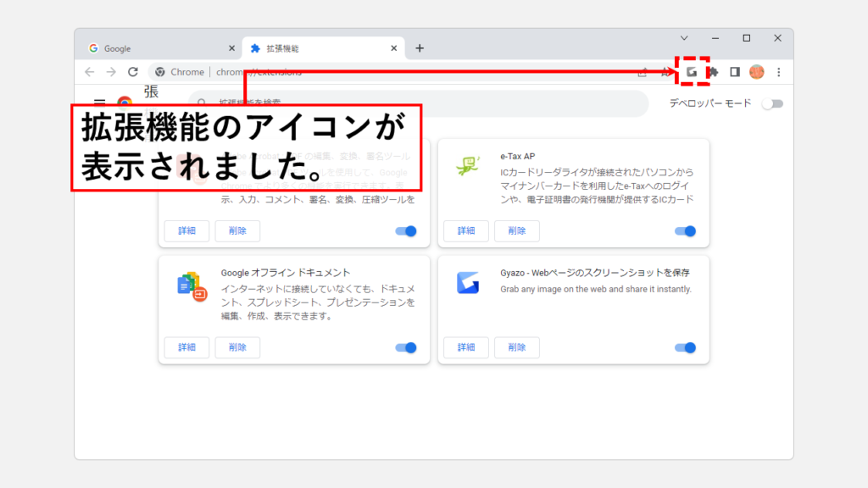Select the 拡張機能 tab

tap(318, 48)
